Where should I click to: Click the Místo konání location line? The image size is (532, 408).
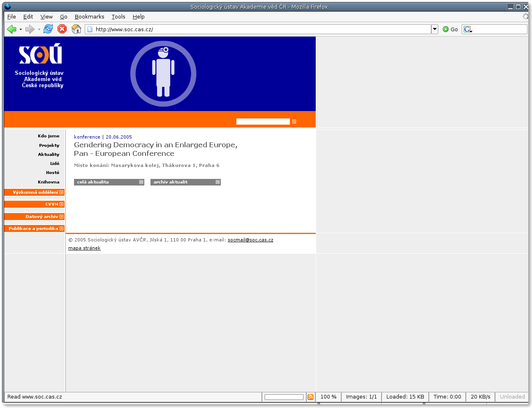147,165
